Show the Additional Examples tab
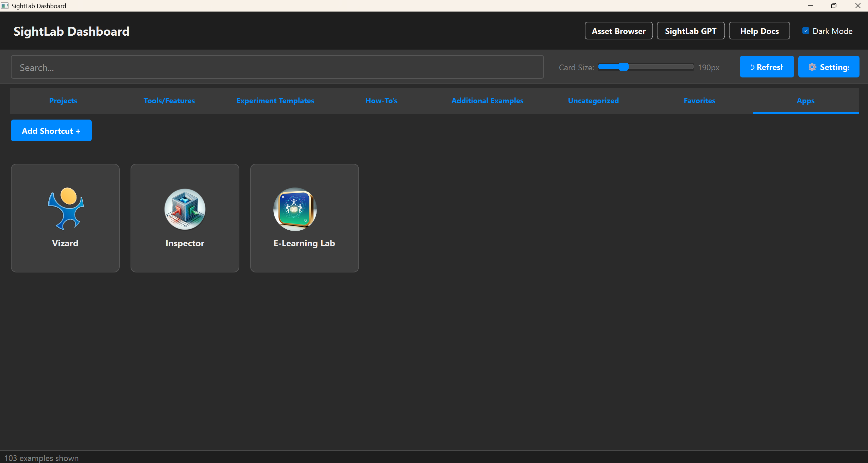868x463 pixels. click(487, 101)
